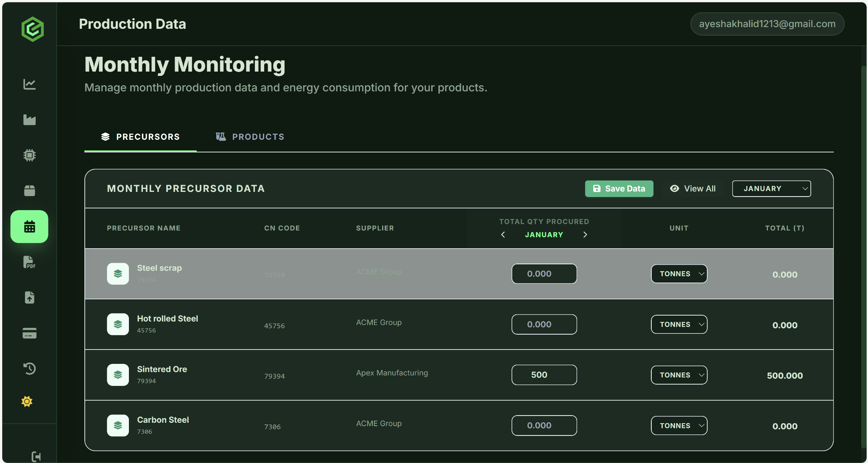Viewport: 868px width, 463px height.
Task: Click the Hot rolled Steel quantity field
Action: click(544, 324)
